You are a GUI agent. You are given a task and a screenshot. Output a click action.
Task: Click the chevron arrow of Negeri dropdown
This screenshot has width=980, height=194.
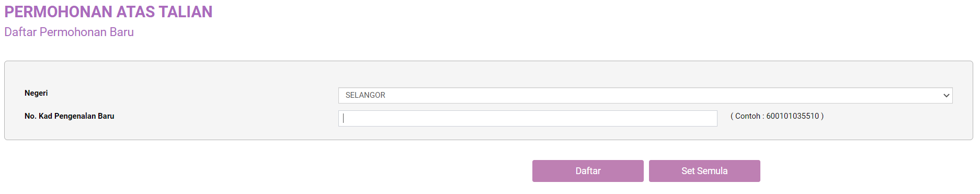pos(946,96)
